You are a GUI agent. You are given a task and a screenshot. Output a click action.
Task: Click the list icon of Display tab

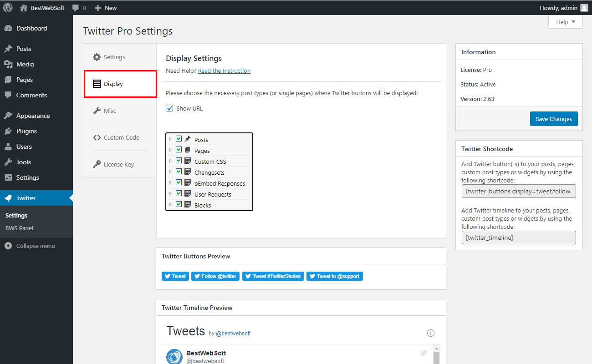[97, 84]
